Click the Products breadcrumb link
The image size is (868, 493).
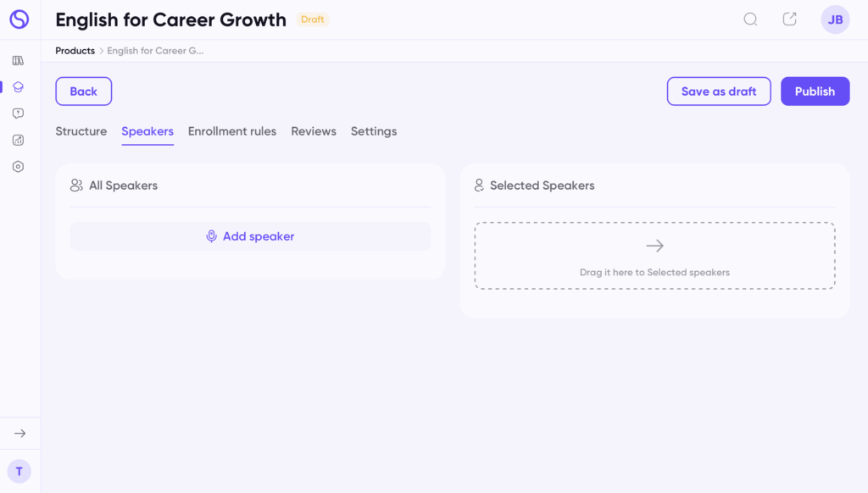[75, 51]
